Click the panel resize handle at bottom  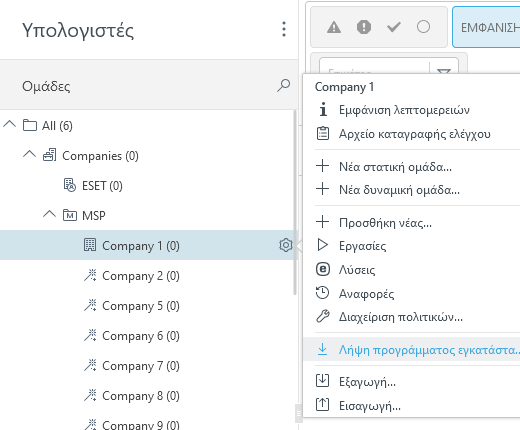[298, 413]
